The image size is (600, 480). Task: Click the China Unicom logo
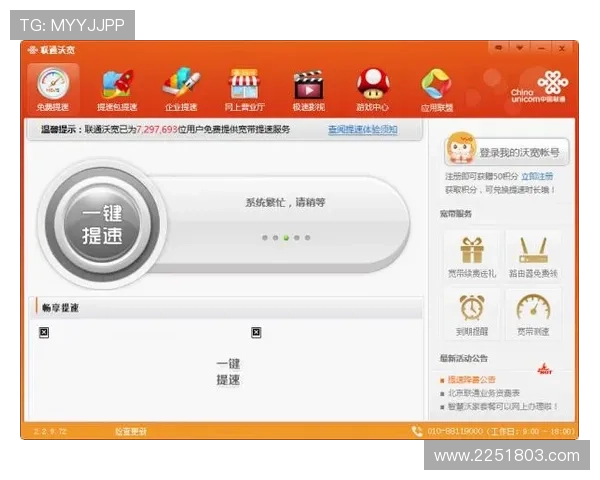point(540,87)
